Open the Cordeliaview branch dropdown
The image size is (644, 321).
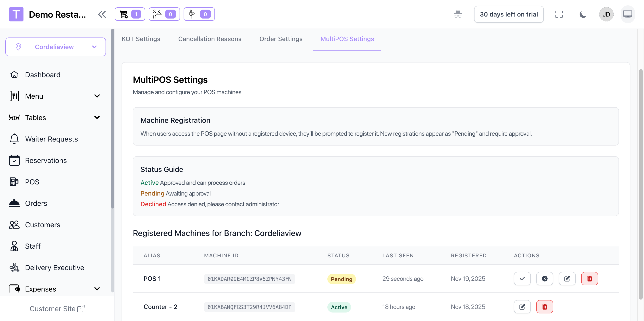pos(55,47)
